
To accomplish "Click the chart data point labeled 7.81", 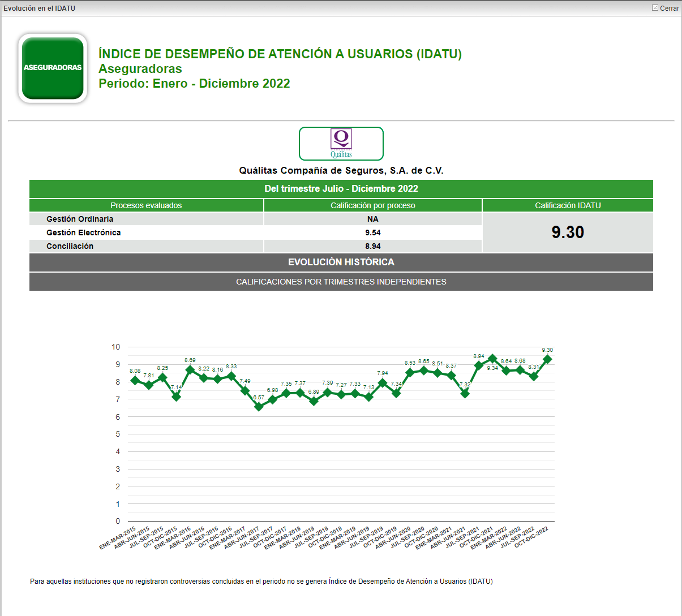I will [149, 385].
